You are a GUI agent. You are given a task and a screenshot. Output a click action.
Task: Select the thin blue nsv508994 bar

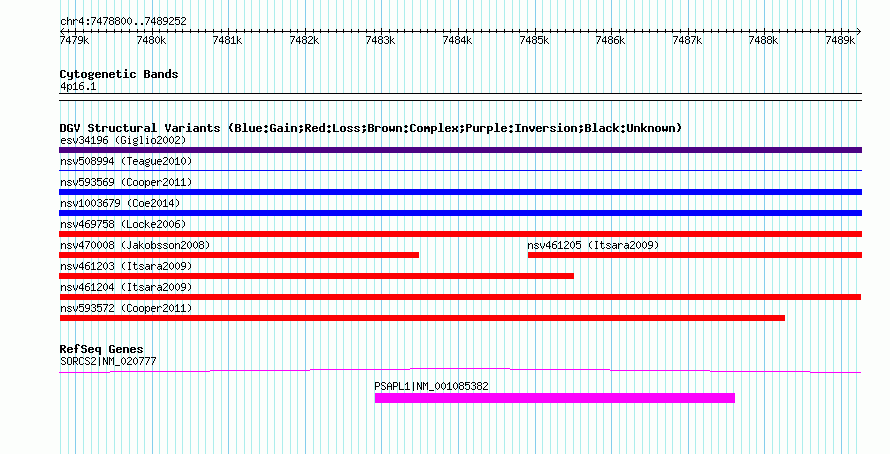(x=460, y=170)
